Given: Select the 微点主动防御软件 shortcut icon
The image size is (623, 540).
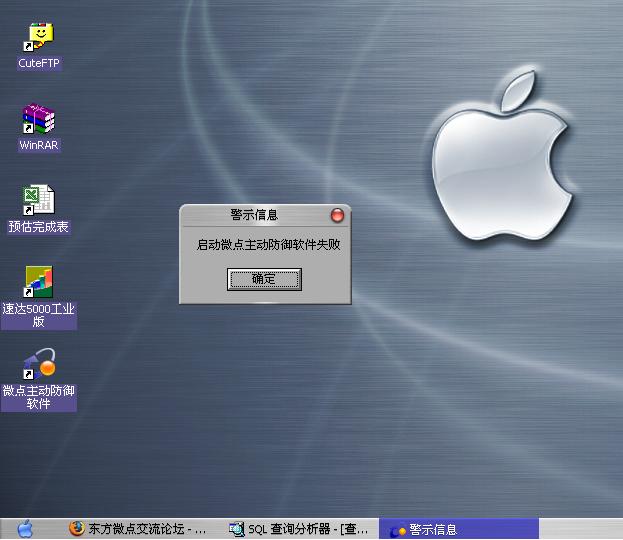Looking at the screenshot, I should coord(39,364).
